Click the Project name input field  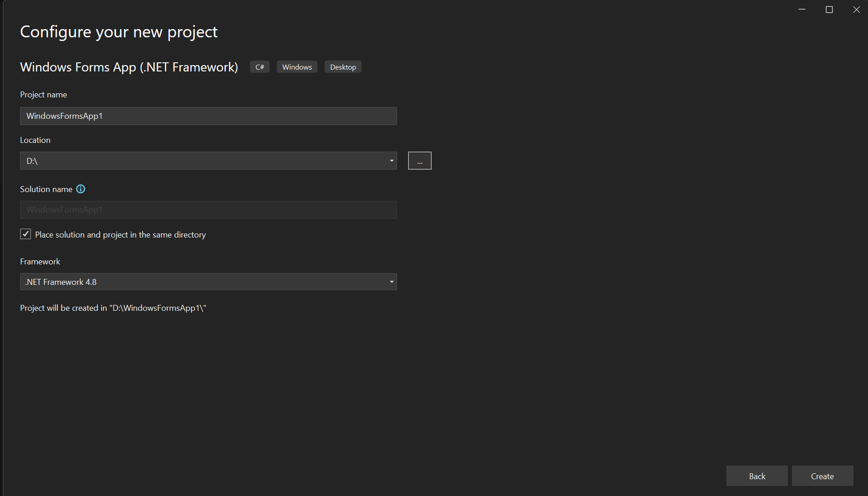(x=209, y=116)
